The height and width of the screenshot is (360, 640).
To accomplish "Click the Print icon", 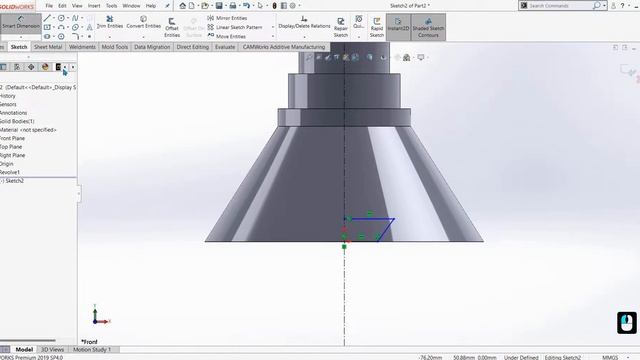I will point(233,6).
